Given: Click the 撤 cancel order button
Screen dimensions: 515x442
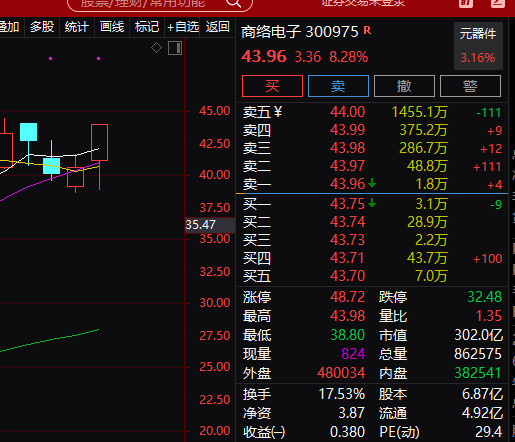Looking at the screenshot, I should click(x=404, y=86).
